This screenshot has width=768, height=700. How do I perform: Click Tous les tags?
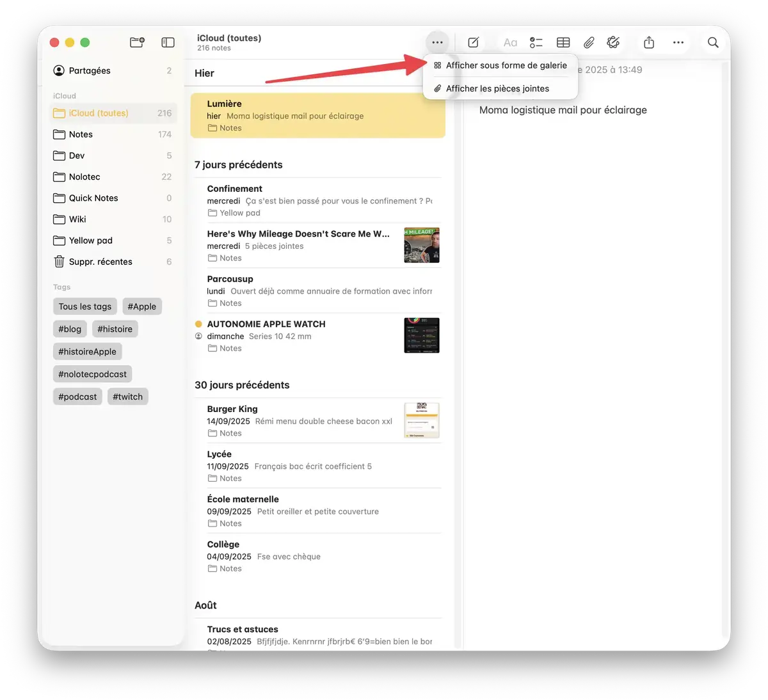(x=84, y=306)
